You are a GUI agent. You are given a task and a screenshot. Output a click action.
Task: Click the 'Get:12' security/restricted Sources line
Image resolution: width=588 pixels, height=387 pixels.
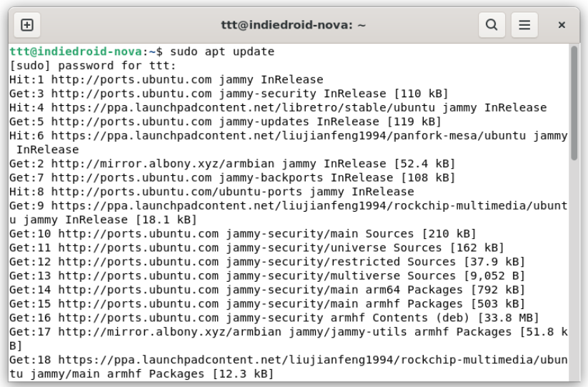tap(267, 262)
